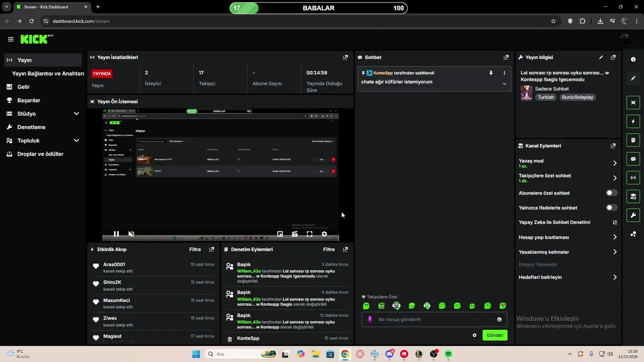This screenshot has width=644, height=362.
Task: Pop out the Kanal Eylemleri panel
Action: (x=613, y=146)
